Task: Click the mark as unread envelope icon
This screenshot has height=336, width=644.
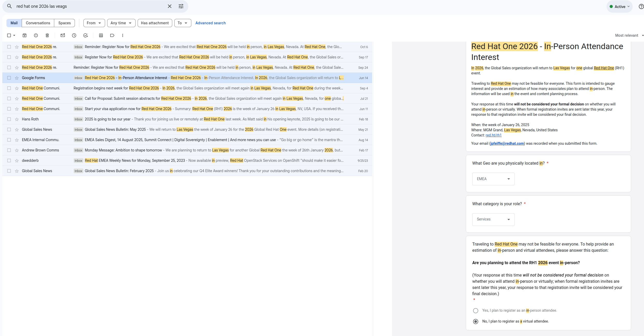Action: point(63,35)
